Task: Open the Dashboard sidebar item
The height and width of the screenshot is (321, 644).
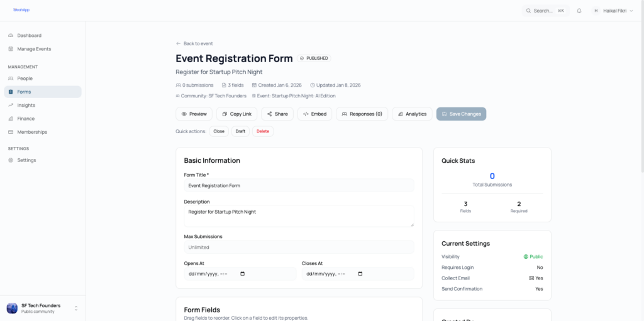Action: (29, 36)
